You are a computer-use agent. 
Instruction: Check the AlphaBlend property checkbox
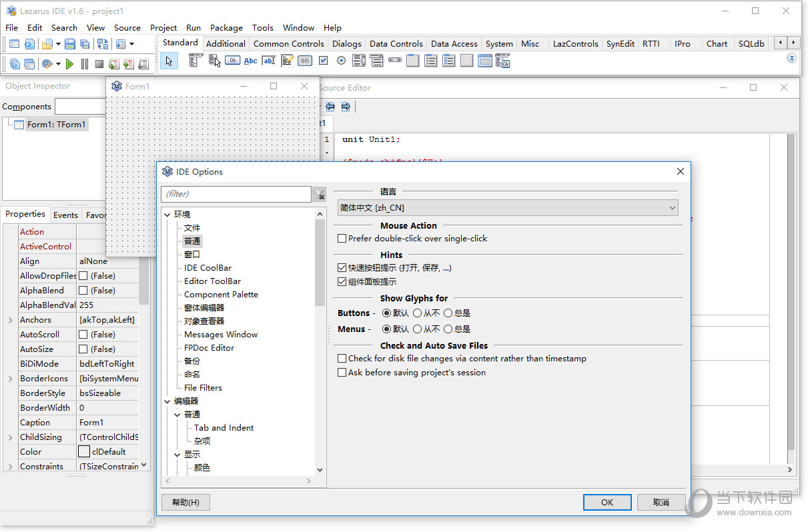[83, 291]
